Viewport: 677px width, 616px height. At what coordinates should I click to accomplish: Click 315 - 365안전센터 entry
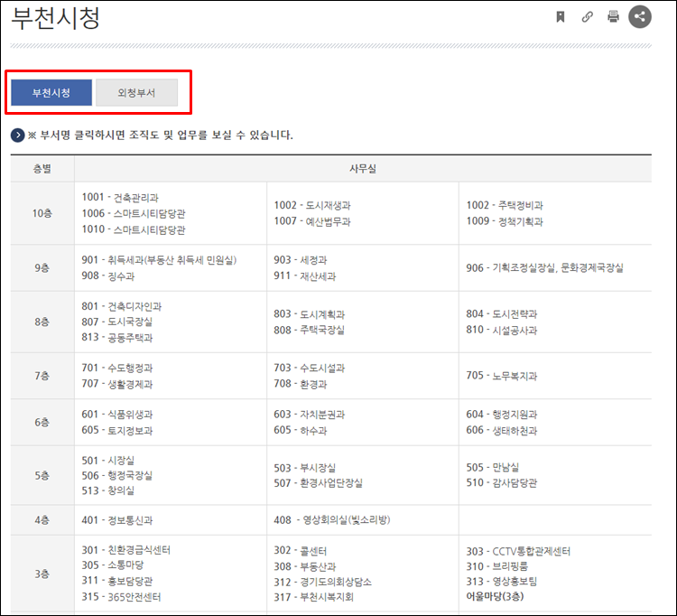click(x=121, y=597)
